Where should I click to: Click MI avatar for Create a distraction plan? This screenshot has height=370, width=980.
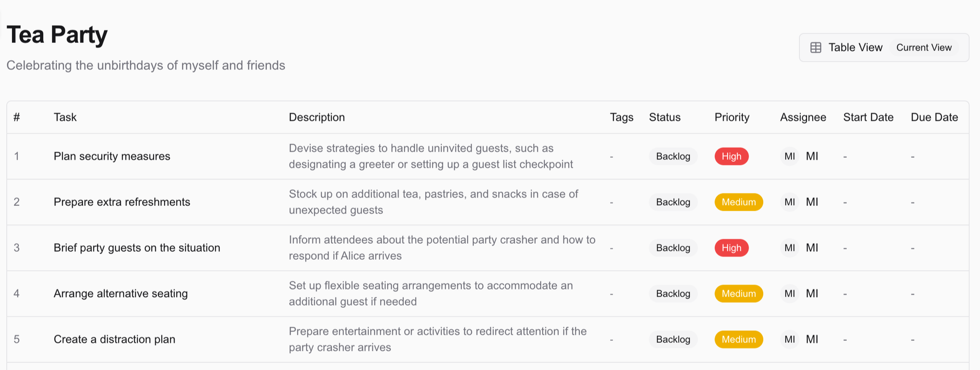[x=789, y=339]
